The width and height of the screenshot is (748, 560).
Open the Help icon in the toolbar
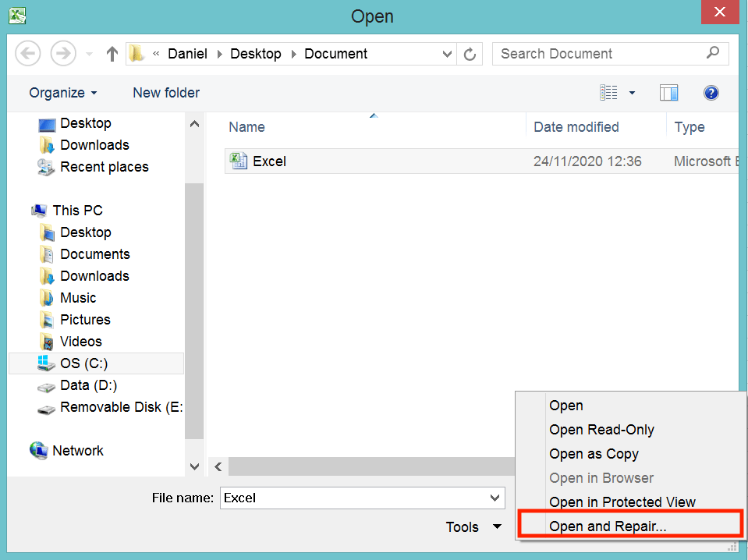pos(711,92)
